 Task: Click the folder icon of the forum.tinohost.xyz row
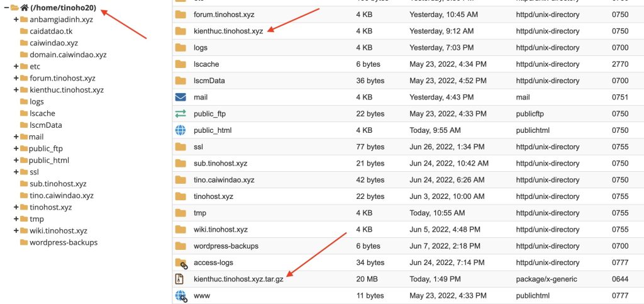(x=180, y=14)
